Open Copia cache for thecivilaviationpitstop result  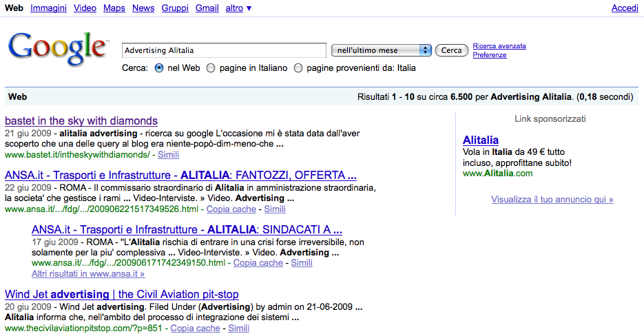click(195, 328)
